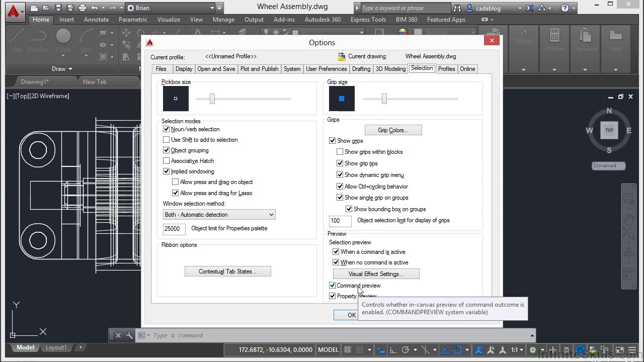
Task: Toggle Show dynamic grip menu checkbox
Action: point(340,175)
